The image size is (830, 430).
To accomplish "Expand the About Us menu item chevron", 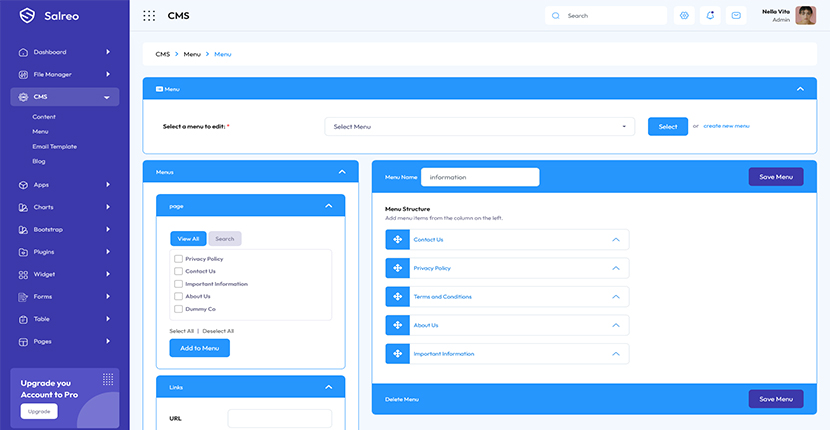I will click(x=616, y=325).
